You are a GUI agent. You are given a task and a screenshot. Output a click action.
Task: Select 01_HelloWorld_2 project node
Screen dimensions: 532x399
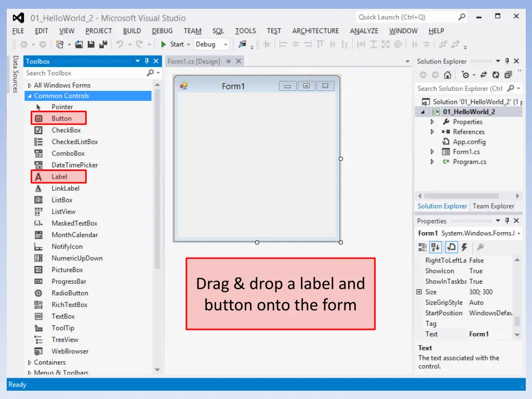[x=469, y=112]
